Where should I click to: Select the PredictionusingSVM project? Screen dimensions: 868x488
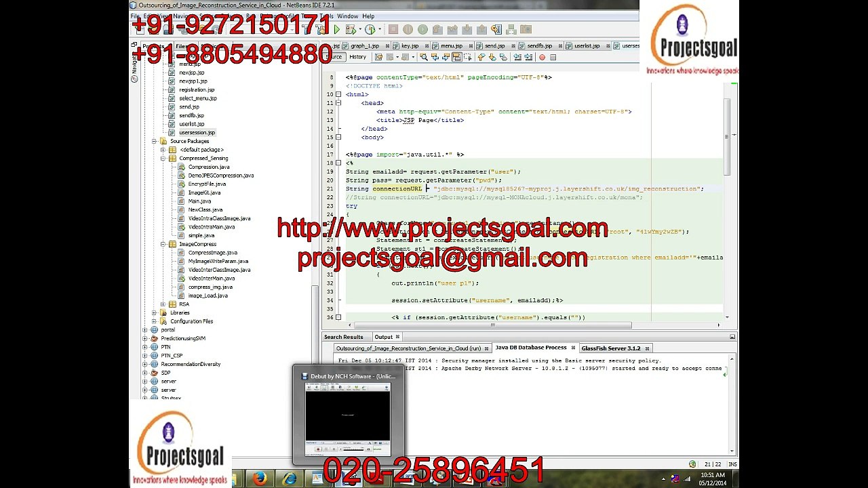point(183,338)
